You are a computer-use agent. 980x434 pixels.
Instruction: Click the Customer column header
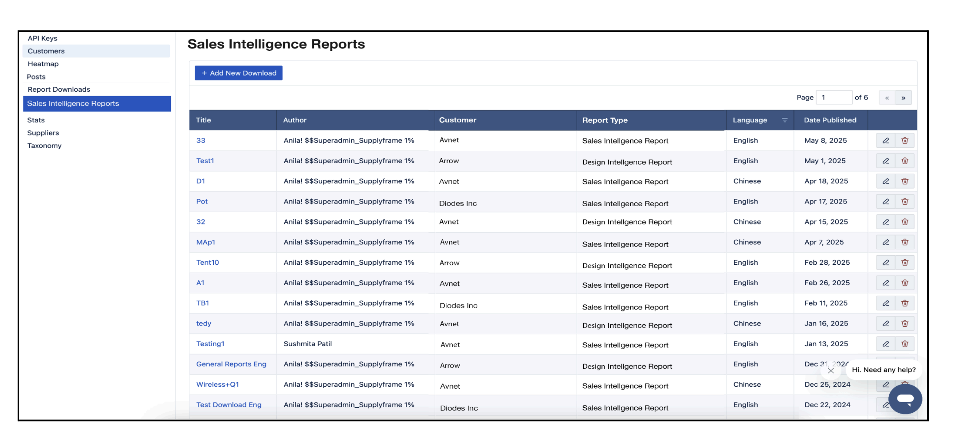[x=505, y=120]
